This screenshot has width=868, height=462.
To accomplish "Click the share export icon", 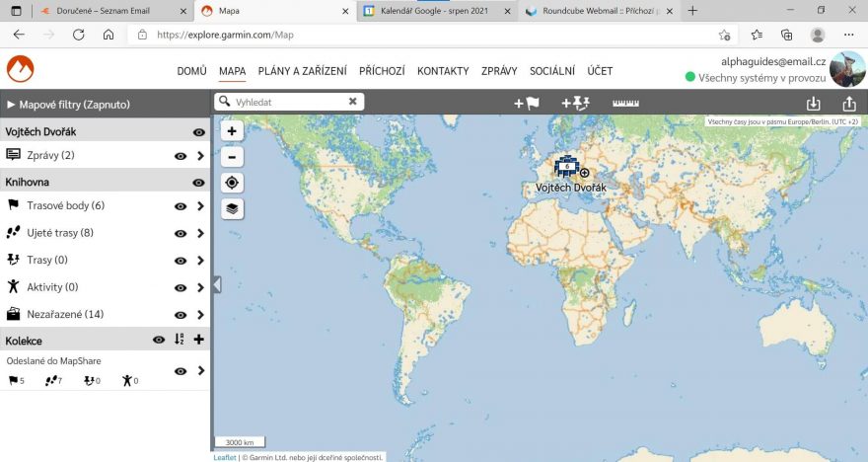I will pos(848,104).
